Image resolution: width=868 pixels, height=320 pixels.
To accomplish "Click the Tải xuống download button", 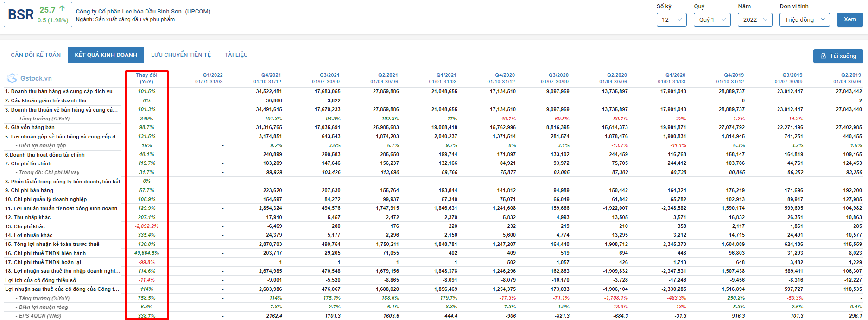I will click(x=838, y=56).
